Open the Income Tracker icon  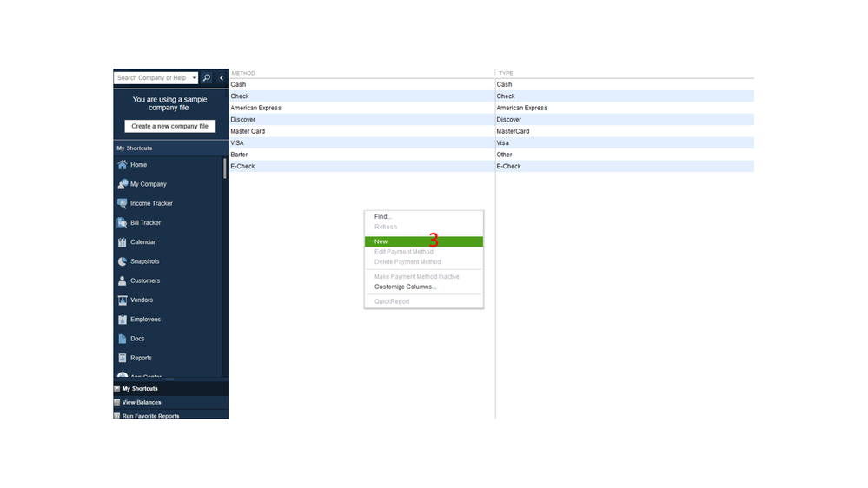click(123, 203)
